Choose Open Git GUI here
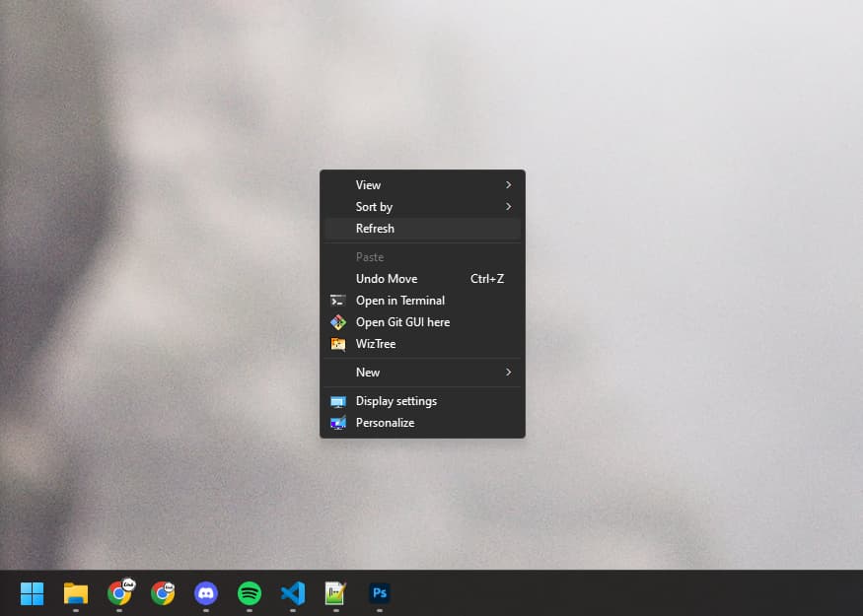The image size is (863, 616). pos(402,321)
